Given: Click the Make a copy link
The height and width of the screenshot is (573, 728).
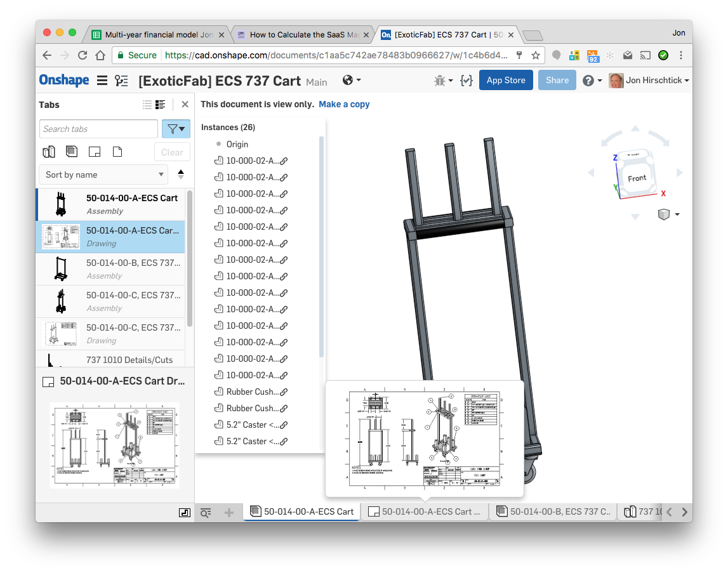Looking at the screenshot, I should [344, 105].
